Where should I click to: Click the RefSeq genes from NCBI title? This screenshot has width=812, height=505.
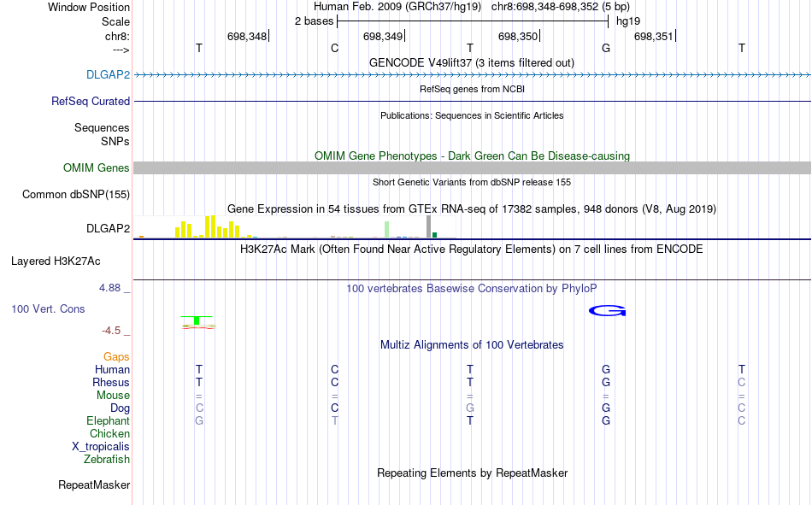[472, 89]
